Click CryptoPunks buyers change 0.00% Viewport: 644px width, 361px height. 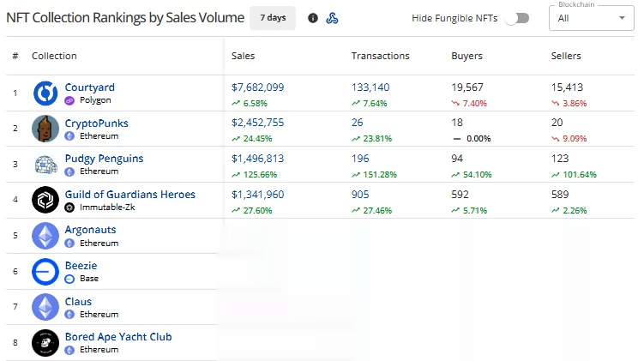472,139
